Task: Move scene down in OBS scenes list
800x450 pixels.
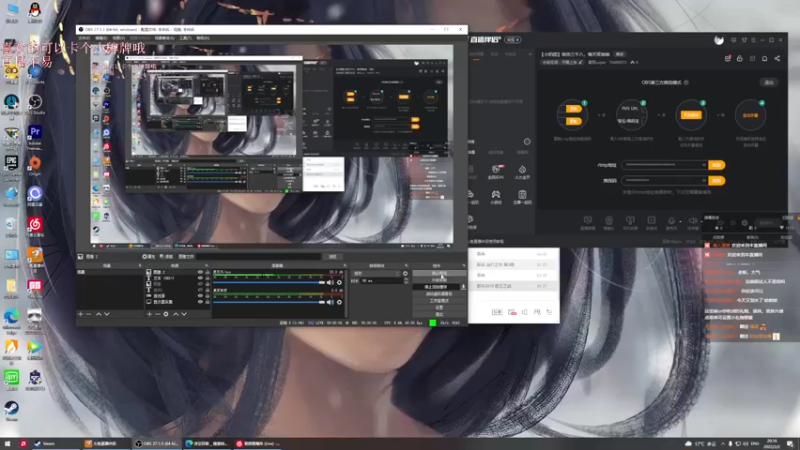Action: point(107,314)
